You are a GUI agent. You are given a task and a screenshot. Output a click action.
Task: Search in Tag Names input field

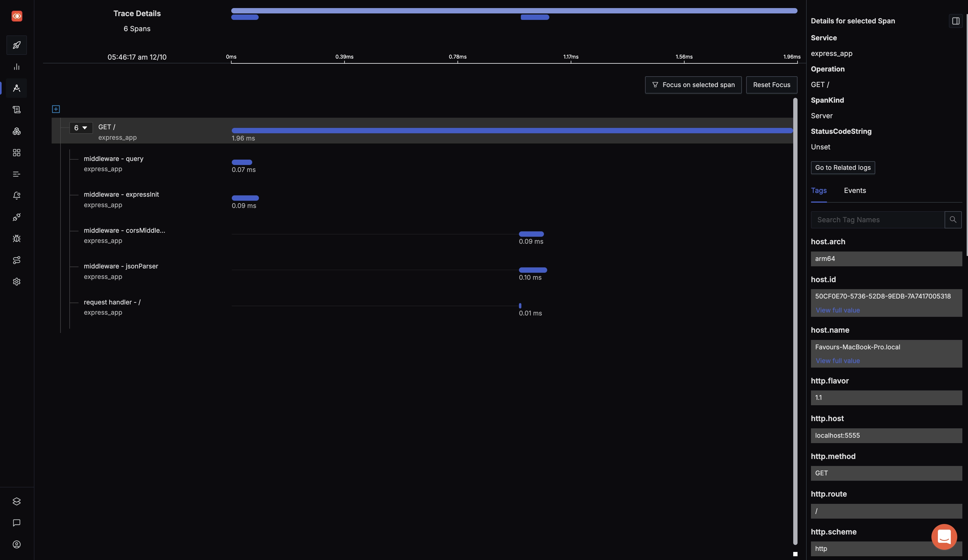coord(877,219)
